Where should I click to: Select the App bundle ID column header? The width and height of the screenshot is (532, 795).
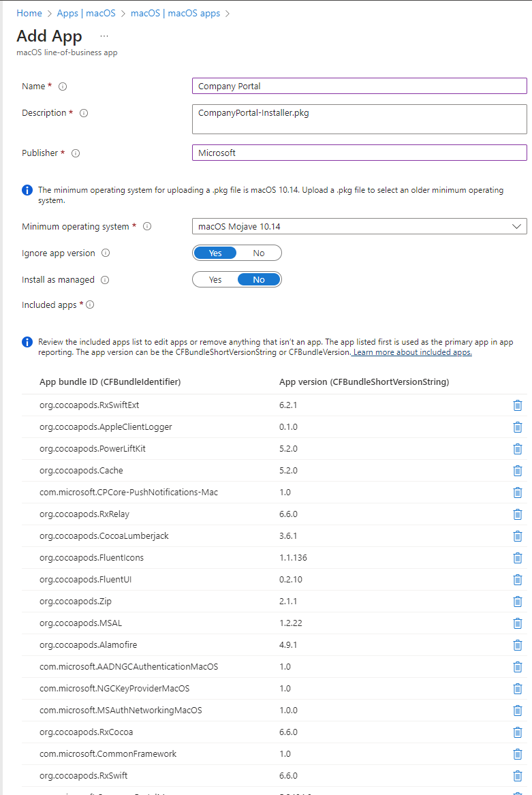click(110, 381)
